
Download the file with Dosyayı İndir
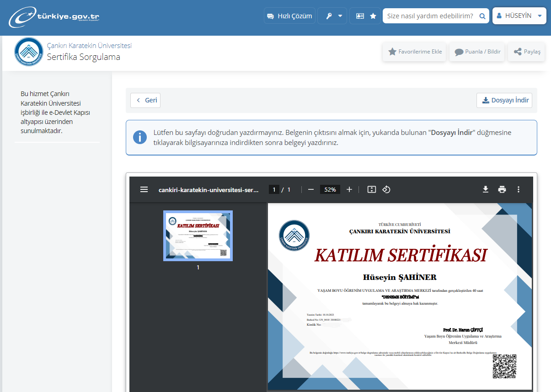504,100
